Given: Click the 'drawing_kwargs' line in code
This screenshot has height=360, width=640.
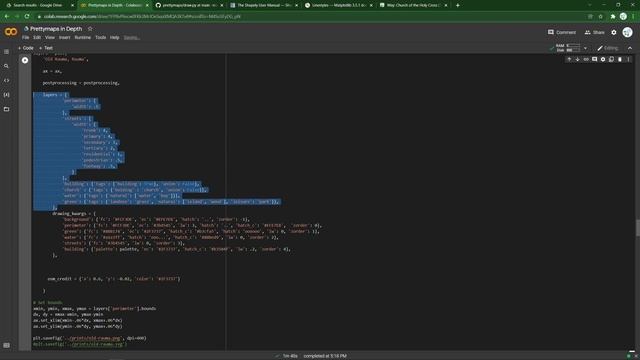Looking at the screenshot, I should pos(74,213).
